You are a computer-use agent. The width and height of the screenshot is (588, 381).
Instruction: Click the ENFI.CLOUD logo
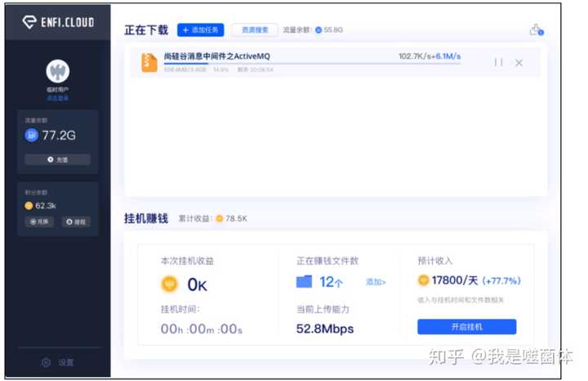tap(58, 23)
